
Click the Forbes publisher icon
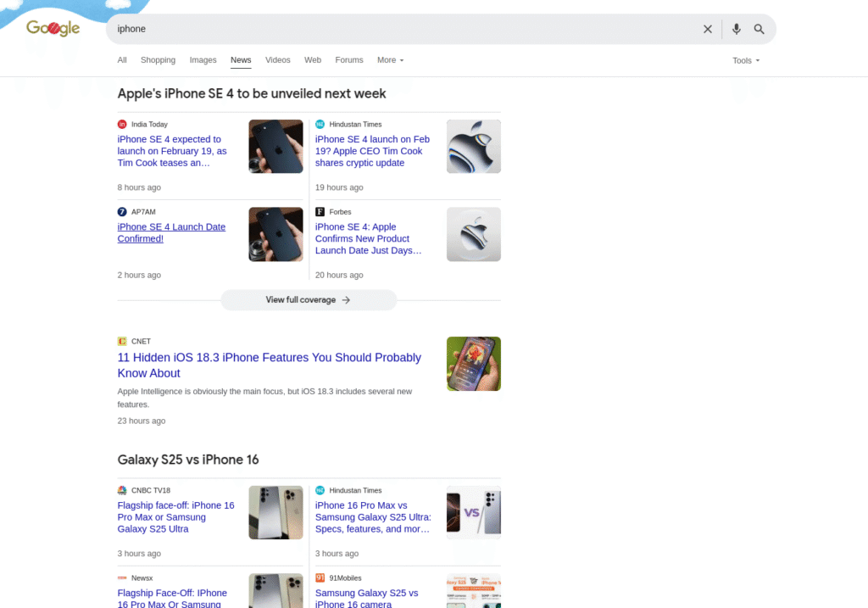[x=320, y=212]
